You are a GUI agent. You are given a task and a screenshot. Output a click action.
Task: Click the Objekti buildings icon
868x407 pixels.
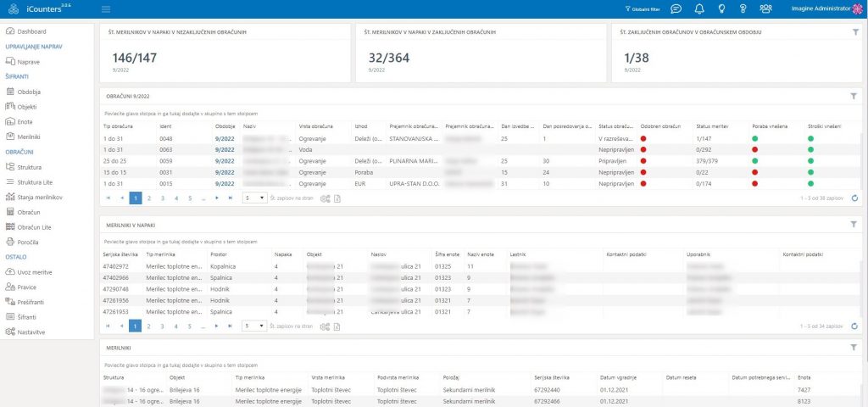(x=10, y=106)
